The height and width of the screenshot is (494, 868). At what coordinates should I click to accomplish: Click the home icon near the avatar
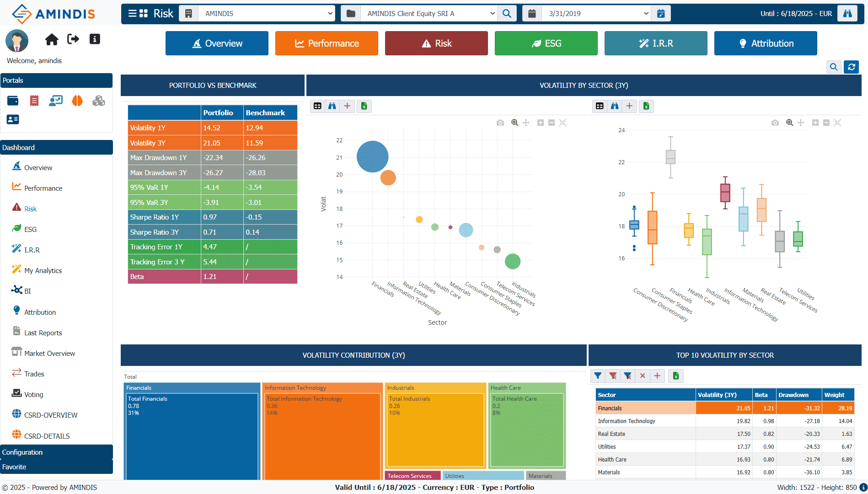[52, 40]
